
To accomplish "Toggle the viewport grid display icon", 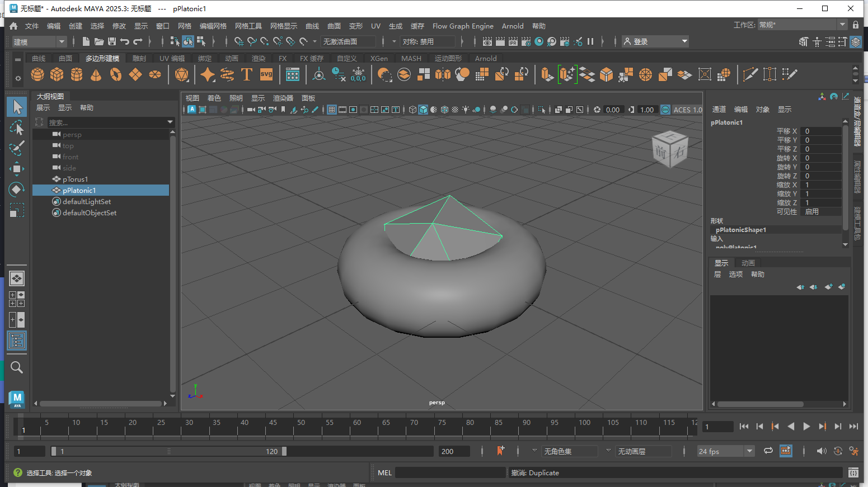I will pyautogui.click(x=332, y=110).
